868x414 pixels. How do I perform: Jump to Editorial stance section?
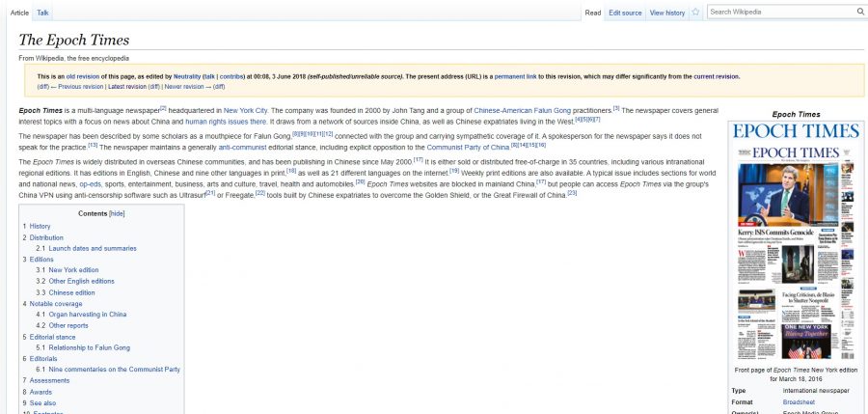(x=53, y=337)
